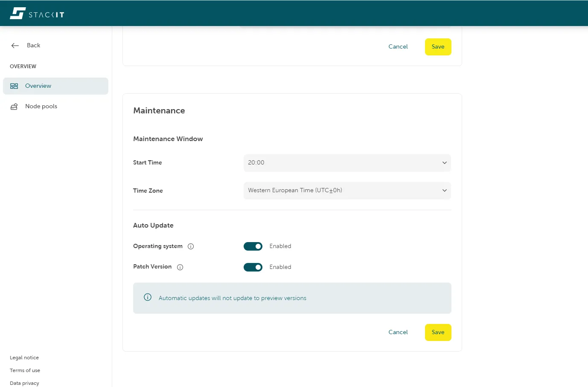Open the Overview sidebar entry
This screenshot has width=588, height=387.
38,86
